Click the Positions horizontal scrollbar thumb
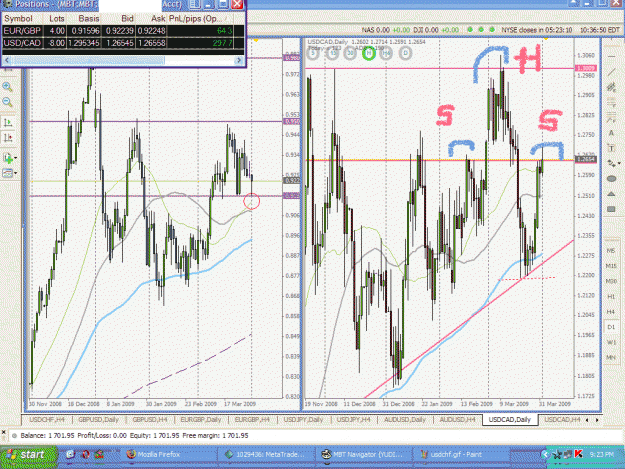 coord(88,61)
